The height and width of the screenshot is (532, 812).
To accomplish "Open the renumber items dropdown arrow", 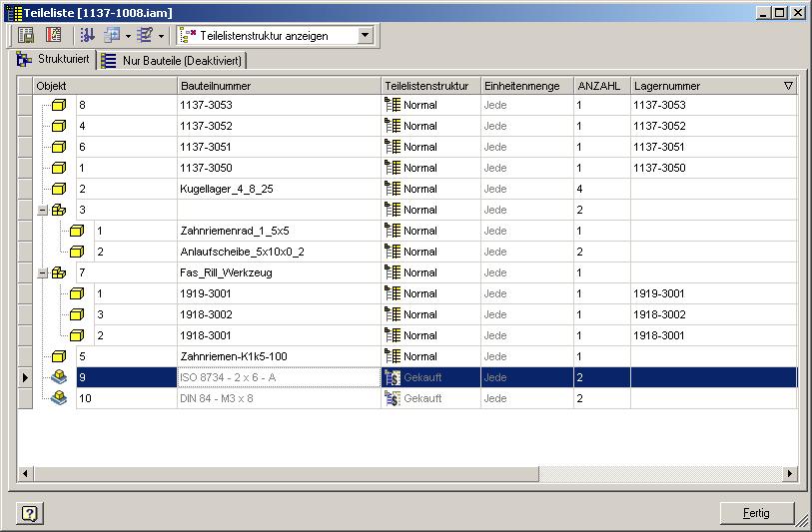I will 161,36.
